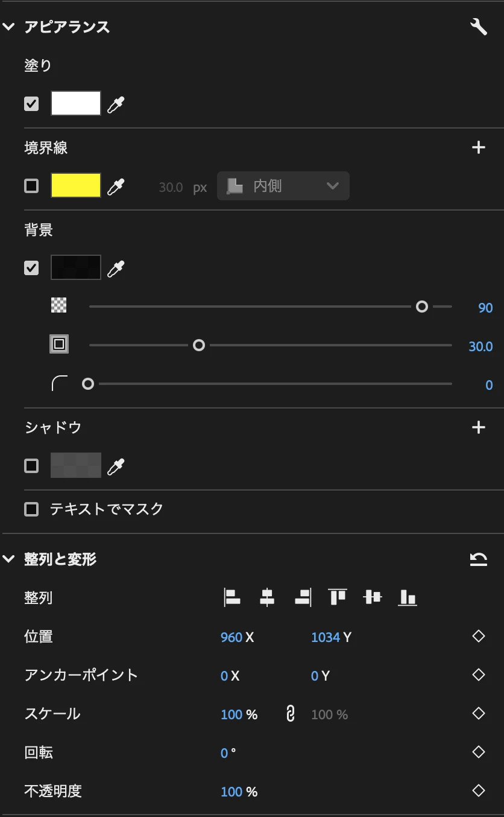Open the 内側 stroke position dropdown

point(283,186)
